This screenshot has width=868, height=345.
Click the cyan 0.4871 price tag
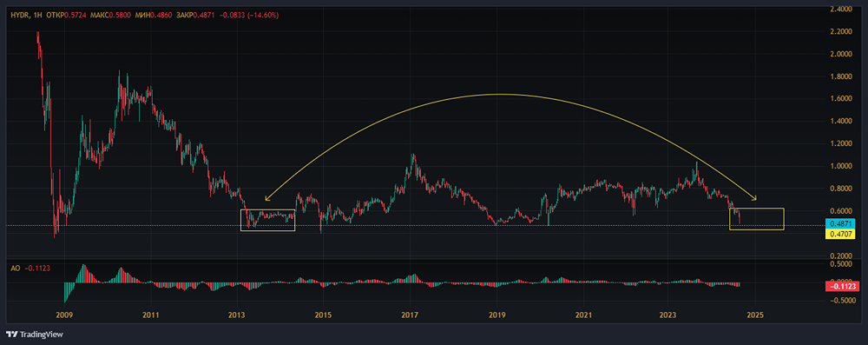(841, 223)
